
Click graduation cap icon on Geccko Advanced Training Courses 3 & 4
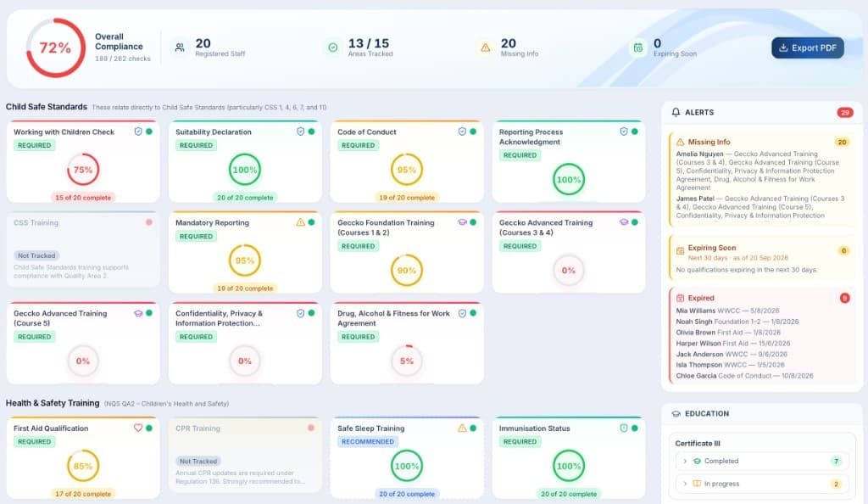(x=624, y=222)
